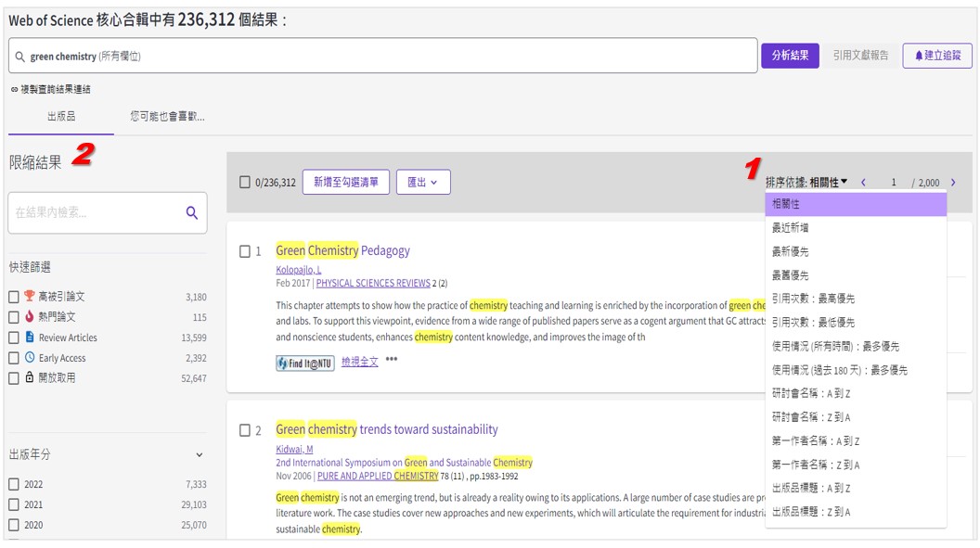Choose 相關性 sort option
Viewport: 980px width, 548px height.
point(856,204)
